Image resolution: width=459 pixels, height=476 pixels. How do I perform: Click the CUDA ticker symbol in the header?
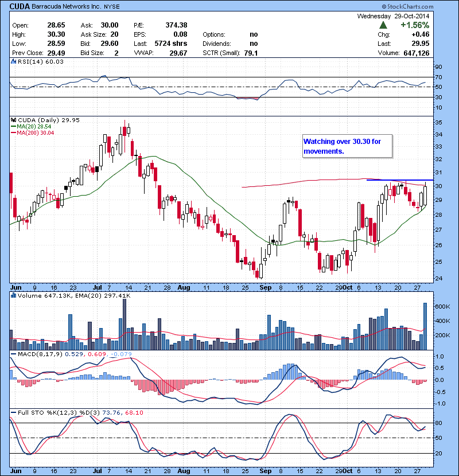coord(20,6)
